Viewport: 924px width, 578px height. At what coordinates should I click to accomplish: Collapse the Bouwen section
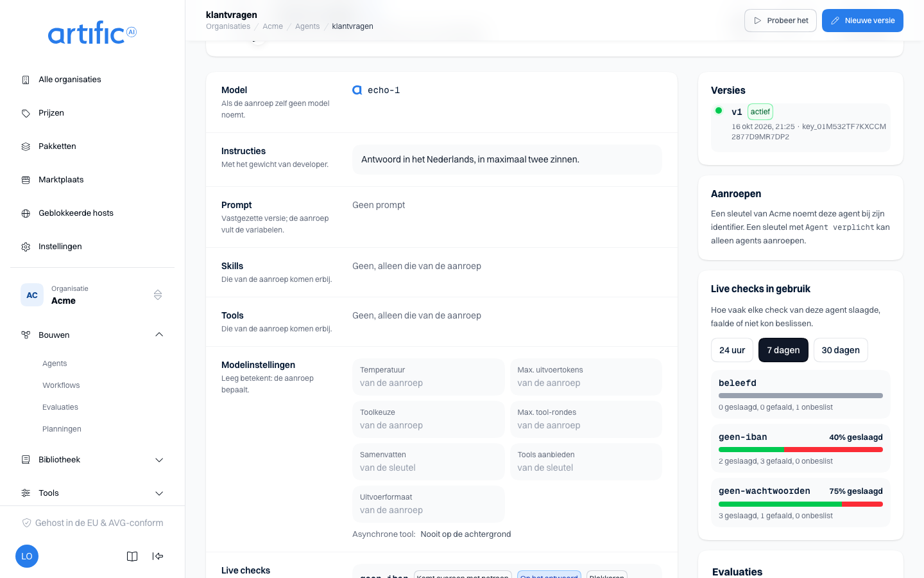click(159, 335)
